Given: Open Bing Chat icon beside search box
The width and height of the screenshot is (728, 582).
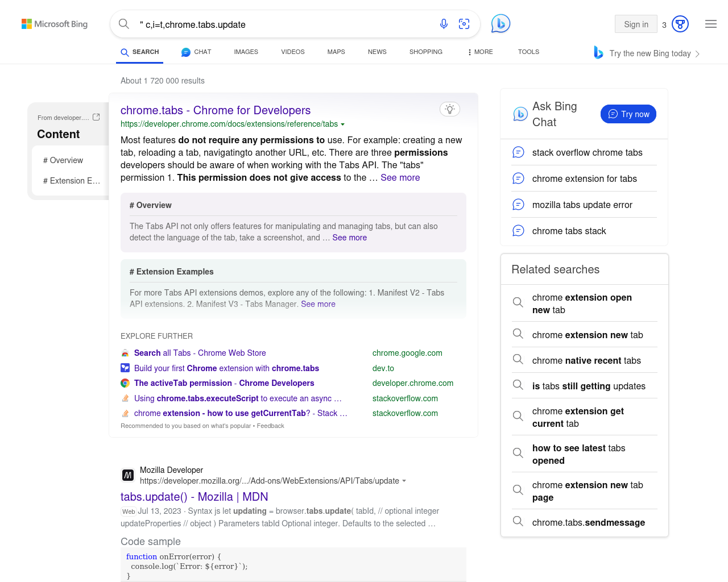Looking at the screenshot, I should coord(500,23).
